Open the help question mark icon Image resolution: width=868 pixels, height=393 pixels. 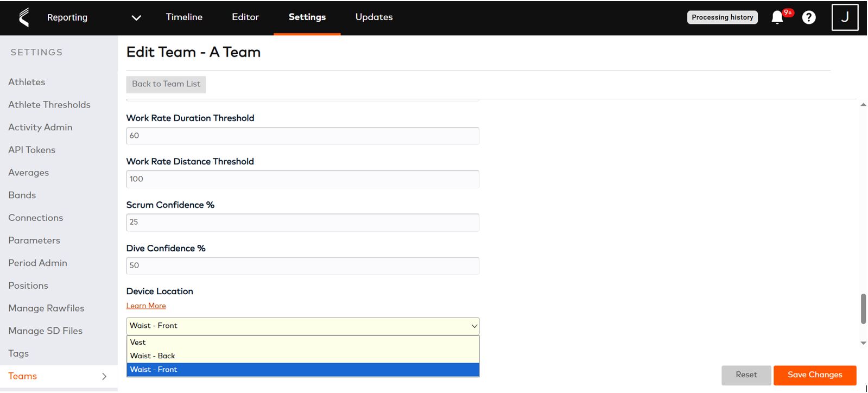tap(809, 17)
